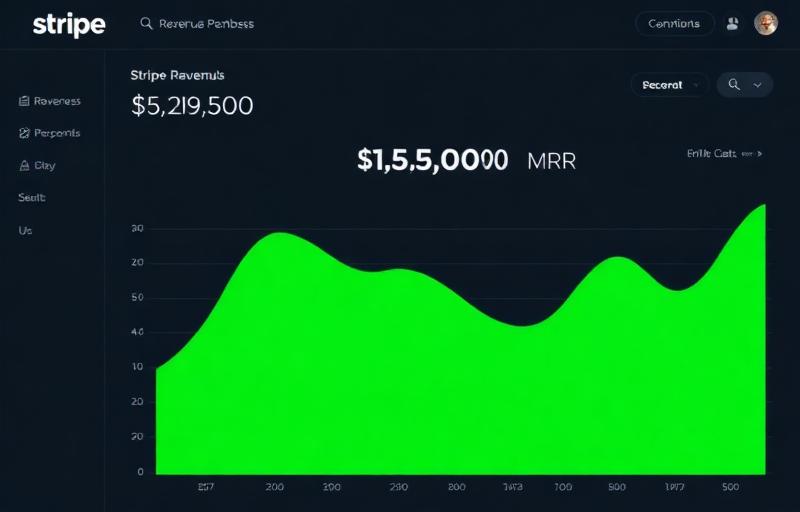The width and height of the screenshot is (800, 512).
Task: Click the Stripe logo
Action: tap(69, 24)
